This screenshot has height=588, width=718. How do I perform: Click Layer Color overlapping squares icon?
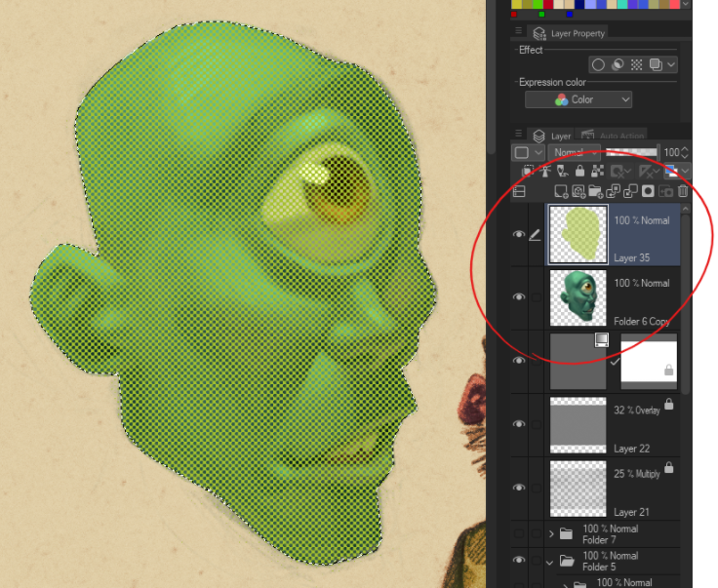[656, 64]
